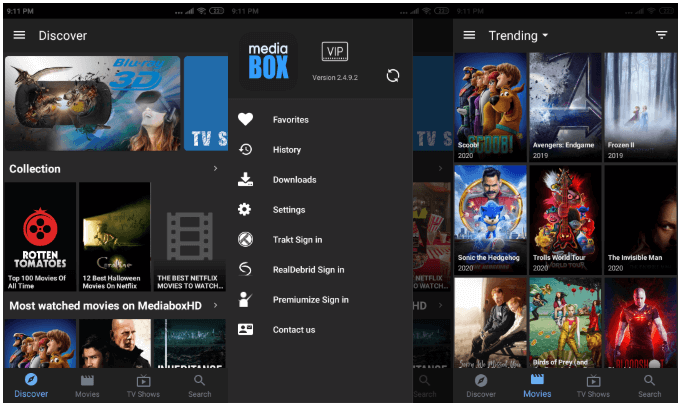Go to Discover tab on Trending screen
The width and height of the screenshot is (684, 409).
pyautogui.click(x=482, y=387)
